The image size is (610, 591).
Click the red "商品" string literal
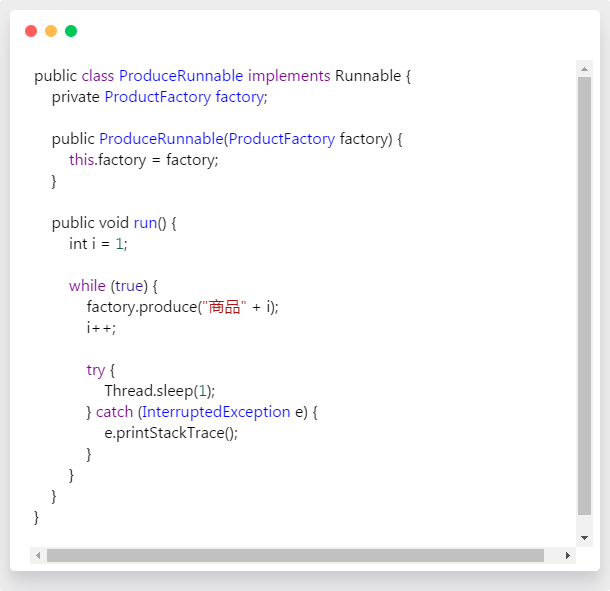224,307
